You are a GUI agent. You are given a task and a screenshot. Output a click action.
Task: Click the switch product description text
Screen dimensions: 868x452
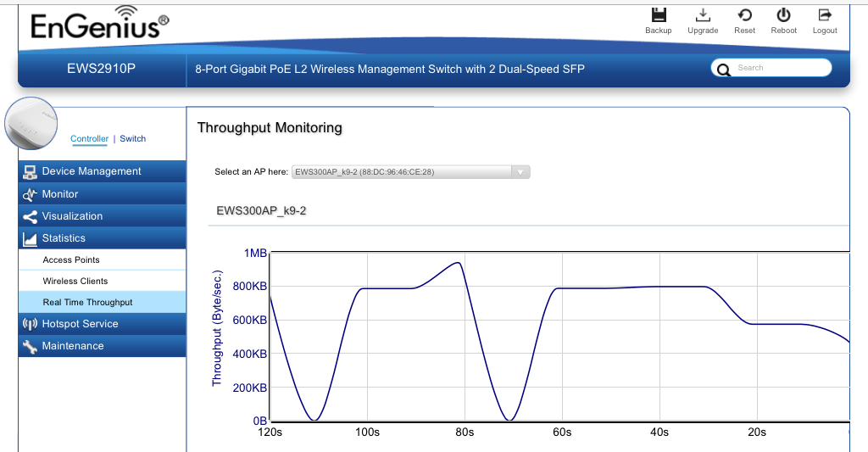390,70
